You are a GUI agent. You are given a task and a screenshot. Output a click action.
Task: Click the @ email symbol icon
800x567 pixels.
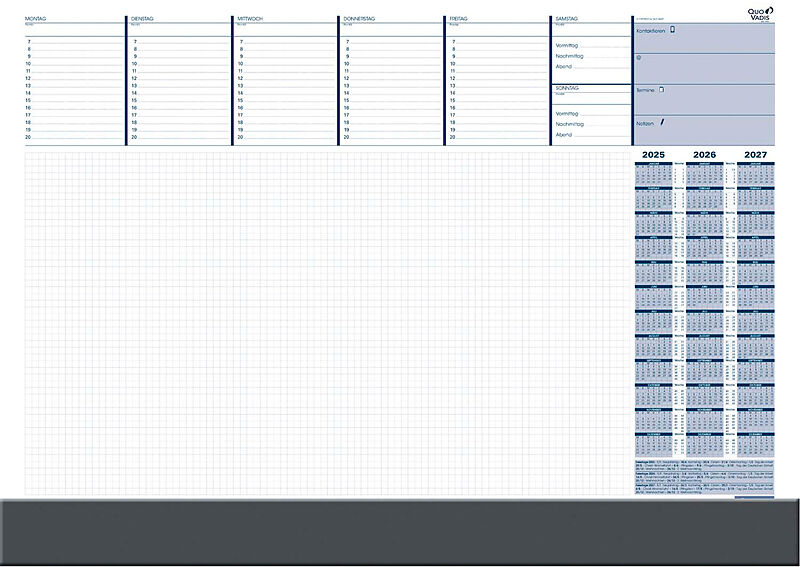(639, 58)
